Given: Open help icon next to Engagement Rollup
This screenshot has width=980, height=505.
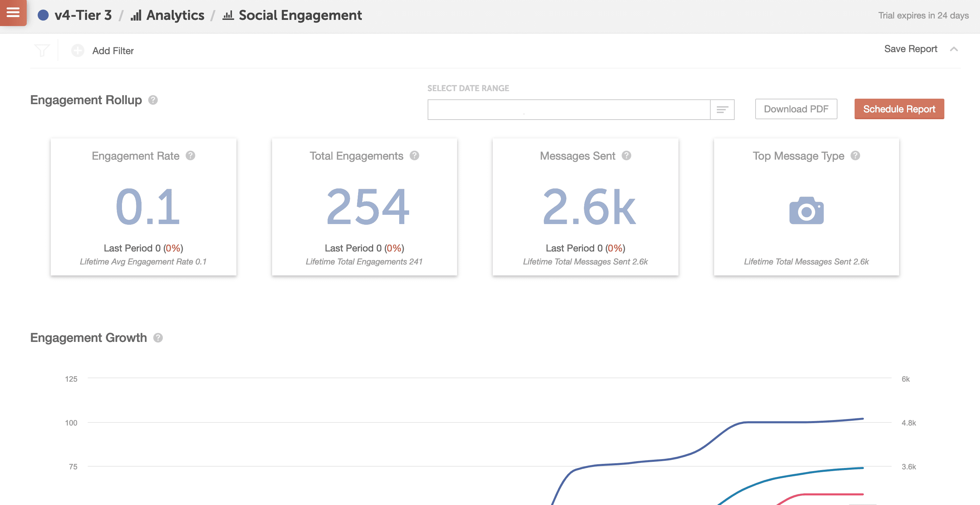Looking at the screenshot, I should click(153, 100).
